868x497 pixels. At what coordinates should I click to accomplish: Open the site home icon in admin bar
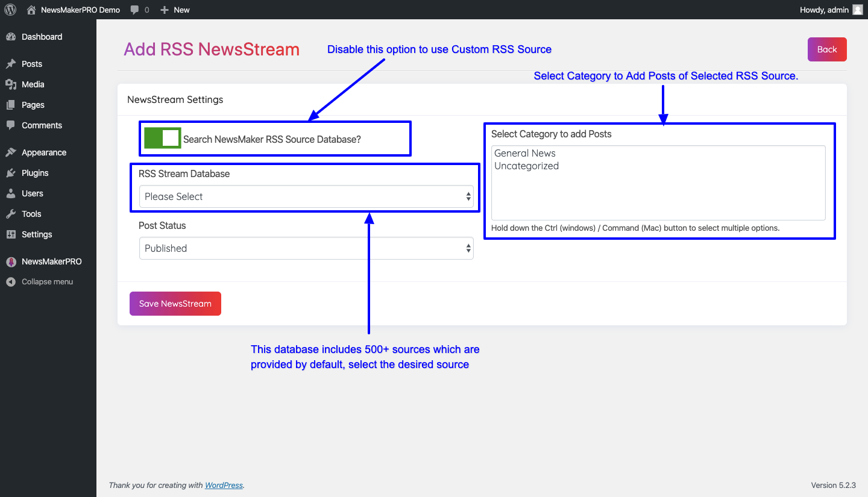31,10
